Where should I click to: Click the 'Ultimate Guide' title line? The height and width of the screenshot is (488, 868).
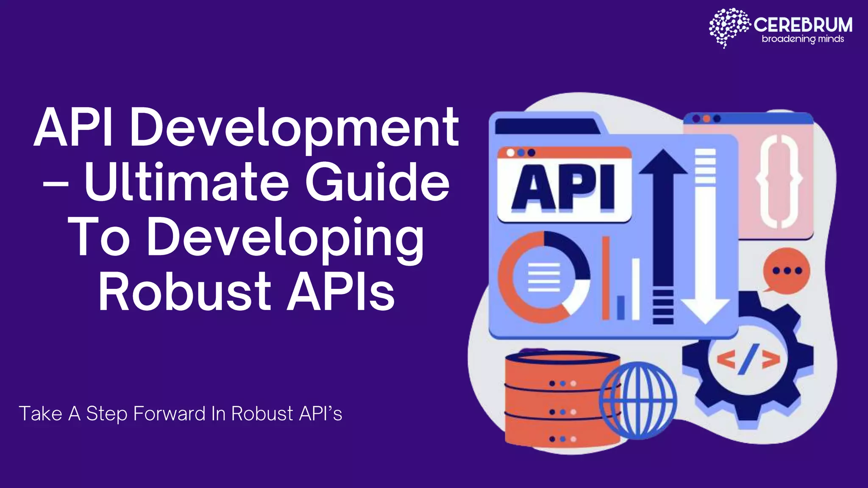click(246, 182)
